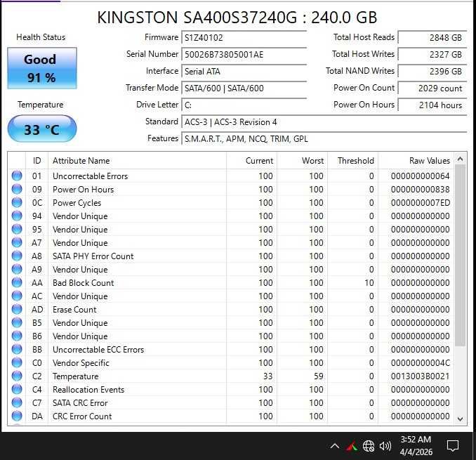The height and width of the screenshot is (460, 476).
Task: Show hidden icons in the system tray
Action: coord(335,446)
